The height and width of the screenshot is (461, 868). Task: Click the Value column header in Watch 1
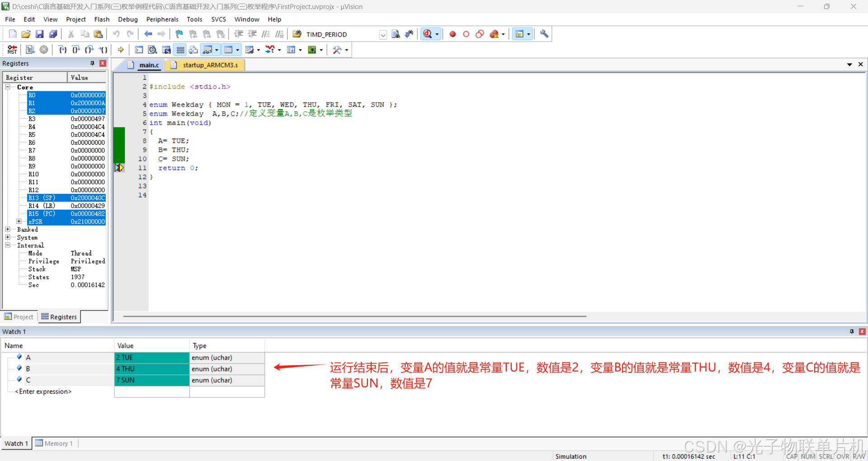tap(152, 345)
